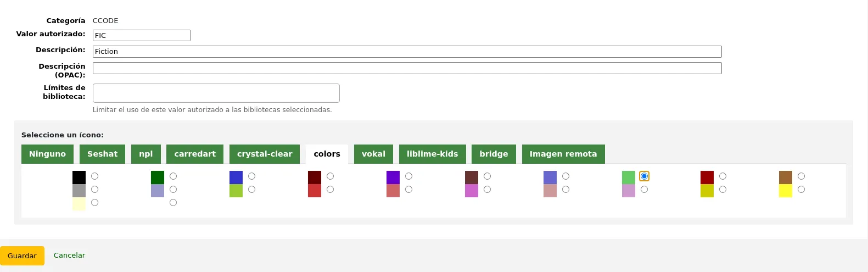Click the Guardar button
This screenshot has width=868, height=272.
point(22,256)
